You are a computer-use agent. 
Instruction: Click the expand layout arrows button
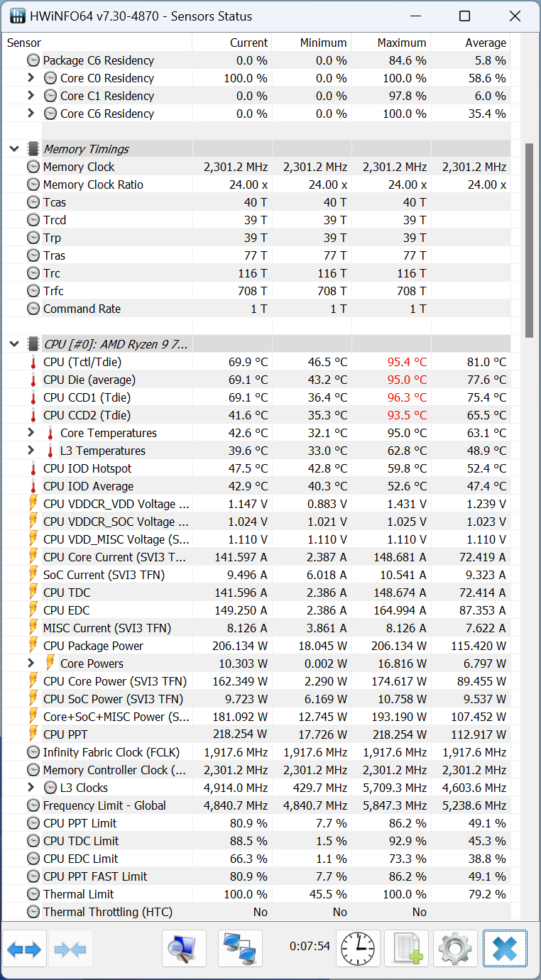[x=24, y=948]
